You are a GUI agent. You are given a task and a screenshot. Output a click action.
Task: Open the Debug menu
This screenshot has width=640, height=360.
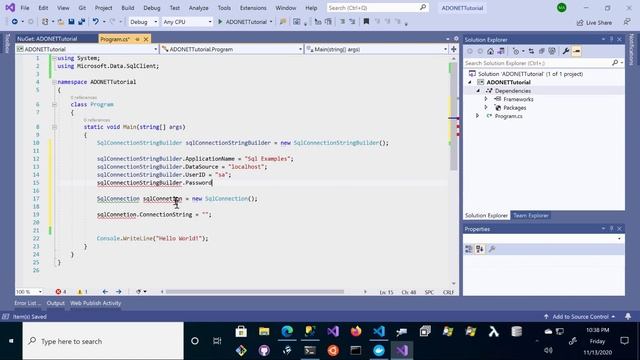click(x=152, y=8)
